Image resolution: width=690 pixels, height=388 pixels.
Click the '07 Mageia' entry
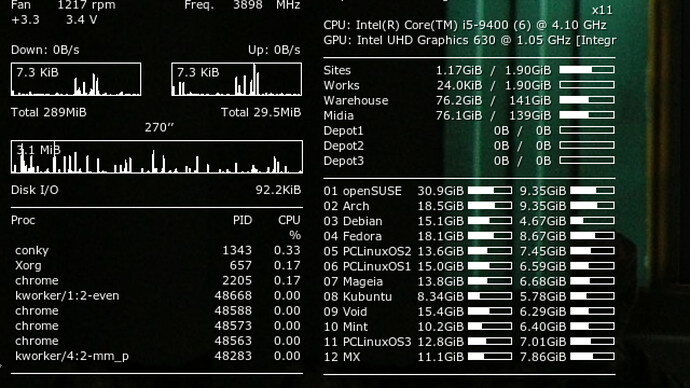(353, 282)
